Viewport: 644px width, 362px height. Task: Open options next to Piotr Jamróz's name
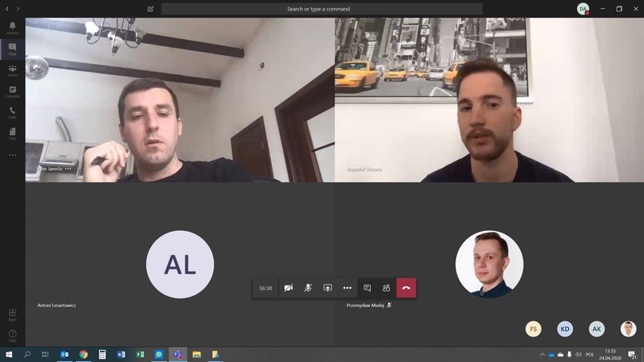click(68, 169)
